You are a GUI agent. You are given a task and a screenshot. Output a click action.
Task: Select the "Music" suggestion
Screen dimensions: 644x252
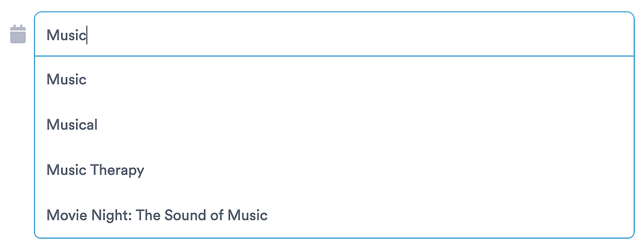(x=66, y=79)
